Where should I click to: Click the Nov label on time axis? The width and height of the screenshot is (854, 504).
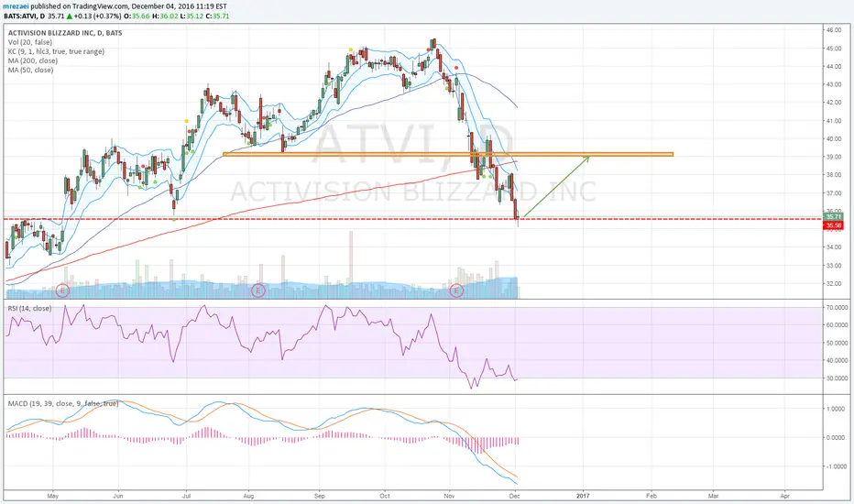point(449,496)
